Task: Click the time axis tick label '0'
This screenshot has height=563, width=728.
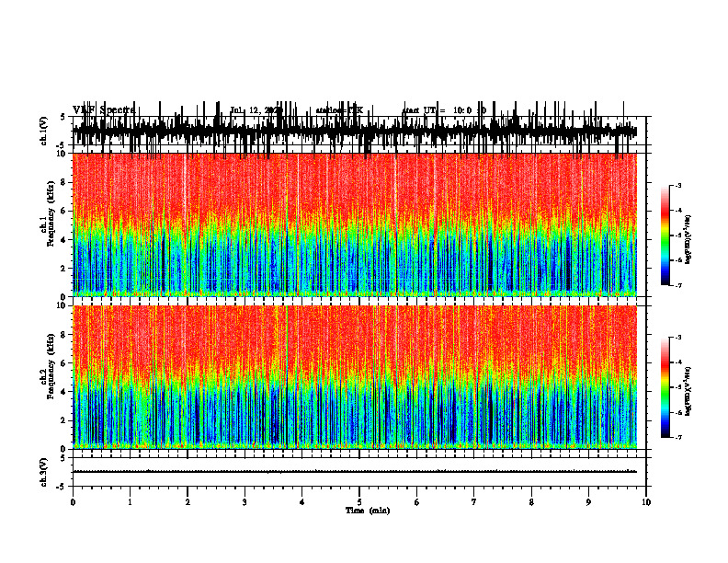Action: 73,502
